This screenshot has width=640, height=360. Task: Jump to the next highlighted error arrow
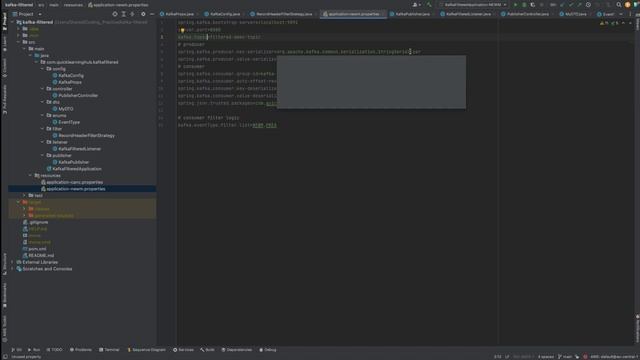(x=630, y=23)
